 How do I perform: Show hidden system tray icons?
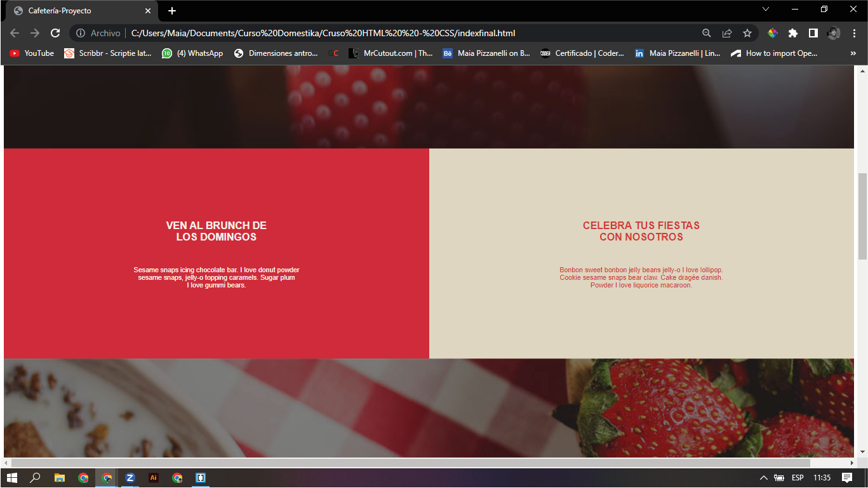764,478
